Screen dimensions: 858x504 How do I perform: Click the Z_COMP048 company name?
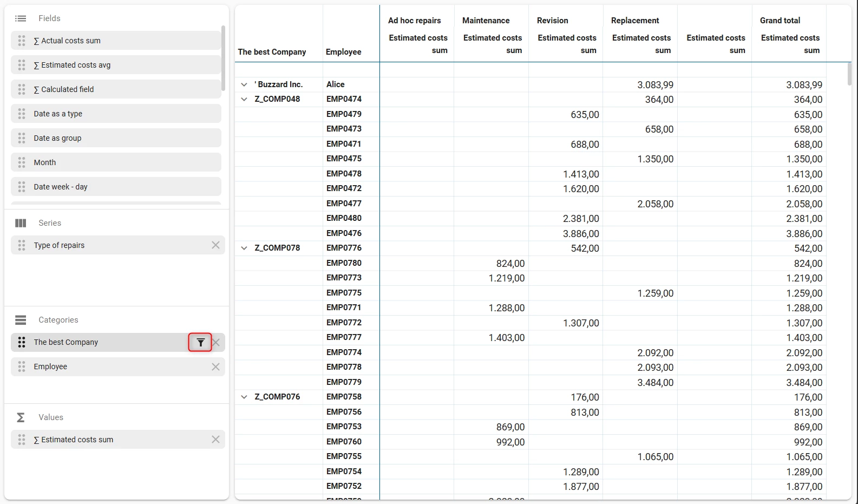point(277,99)
